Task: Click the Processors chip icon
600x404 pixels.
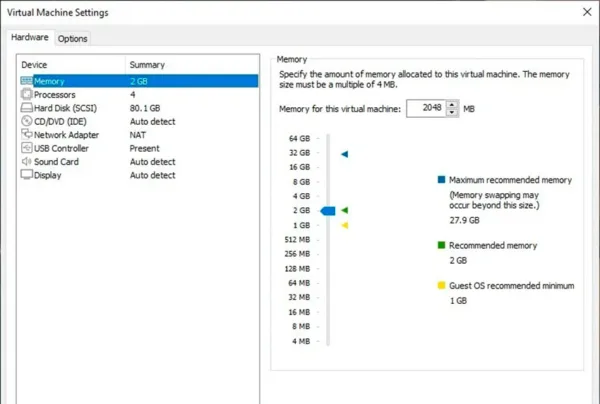Action: [26, 94]
